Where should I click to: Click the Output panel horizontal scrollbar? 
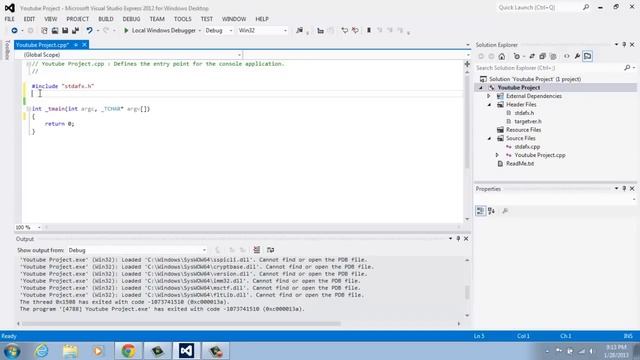[x=181, y=324]
